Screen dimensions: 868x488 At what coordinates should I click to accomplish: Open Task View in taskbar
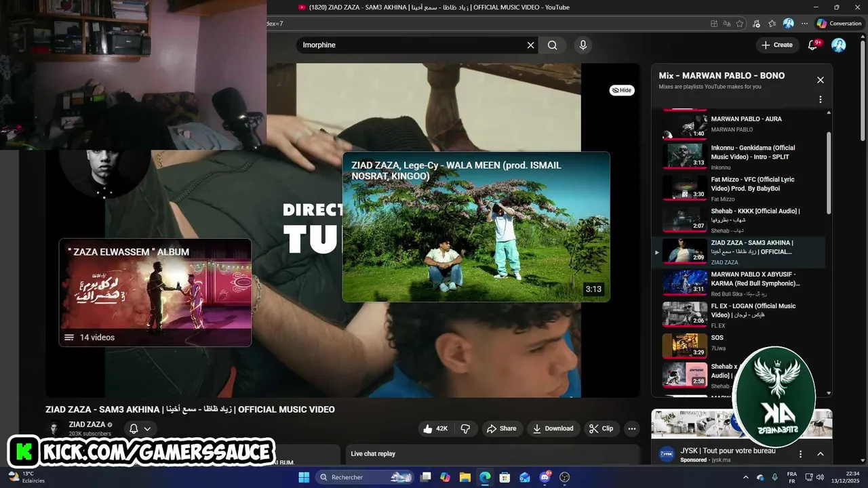[x=426, y=477]
